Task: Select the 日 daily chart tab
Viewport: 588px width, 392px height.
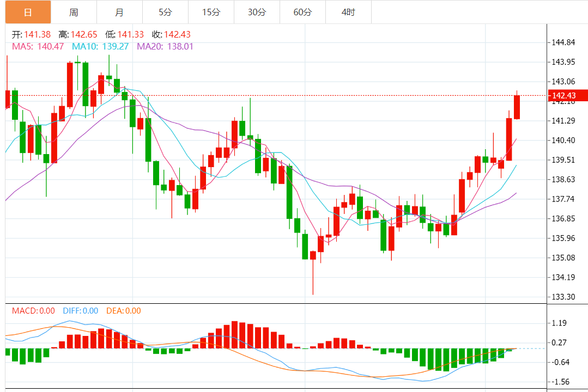Action: pyautogui.click(x=28, y=12)
